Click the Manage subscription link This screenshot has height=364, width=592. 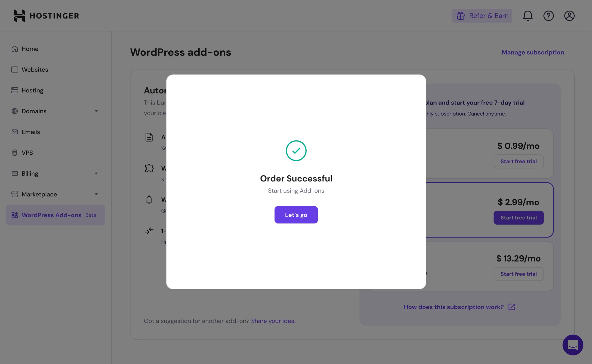[533, 52]
